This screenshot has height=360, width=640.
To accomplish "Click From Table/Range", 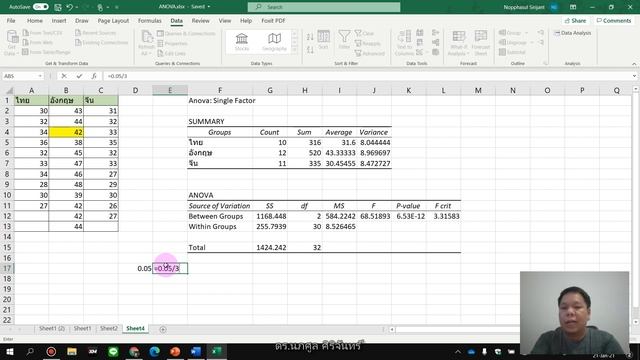I will [46, 52].
